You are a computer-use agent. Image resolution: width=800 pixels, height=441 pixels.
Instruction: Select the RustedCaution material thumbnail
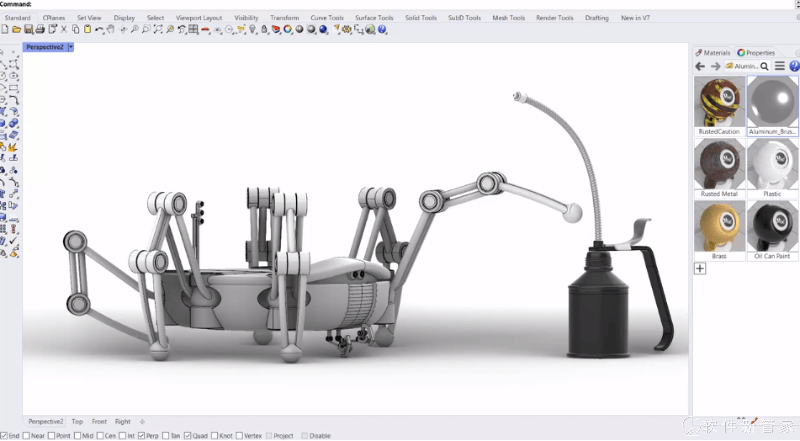(x=720, y=101)
